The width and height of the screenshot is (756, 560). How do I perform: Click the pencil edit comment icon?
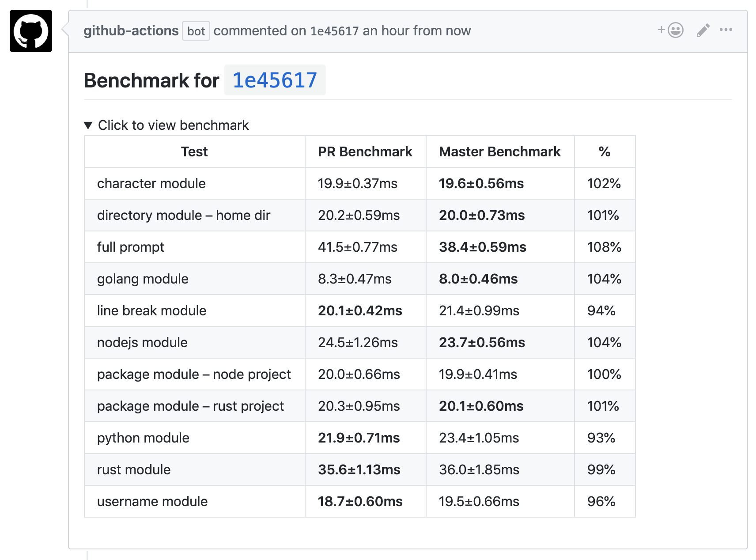[703, 30]
